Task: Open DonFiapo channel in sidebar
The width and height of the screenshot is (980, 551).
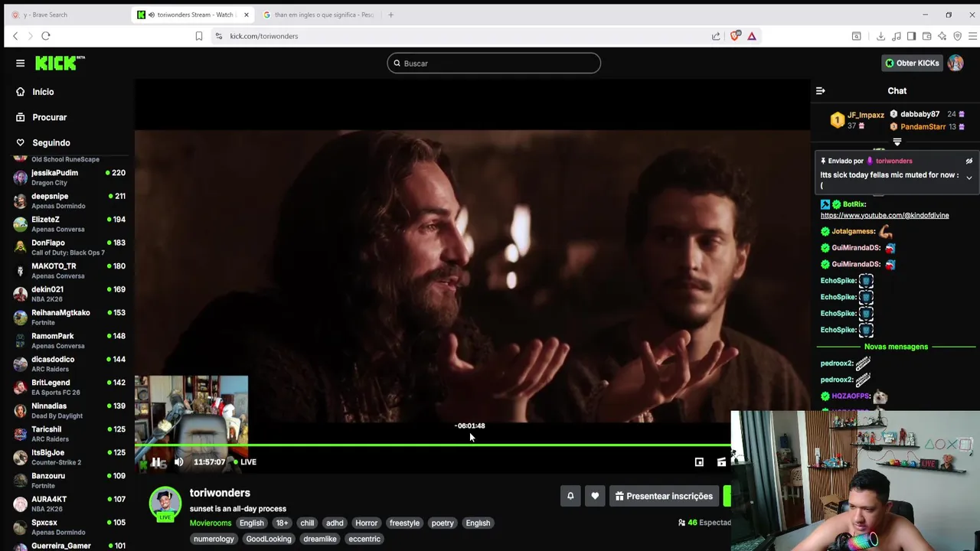Action: pyautogui.click(x=69, y=247)
